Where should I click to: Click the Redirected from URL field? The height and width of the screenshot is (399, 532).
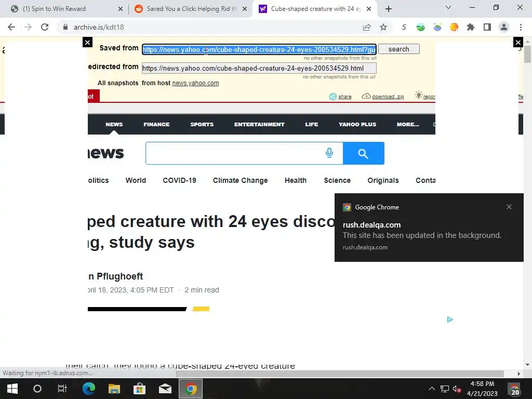259,68
